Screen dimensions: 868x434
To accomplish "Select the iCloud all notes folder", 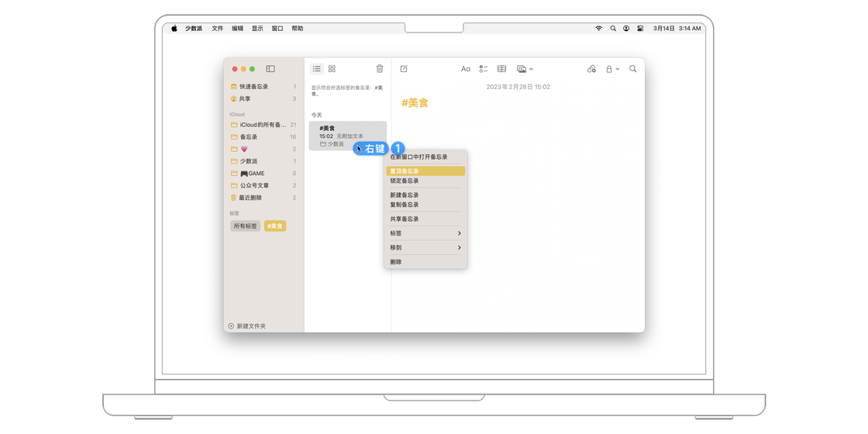I will click(x=263, y=125).
